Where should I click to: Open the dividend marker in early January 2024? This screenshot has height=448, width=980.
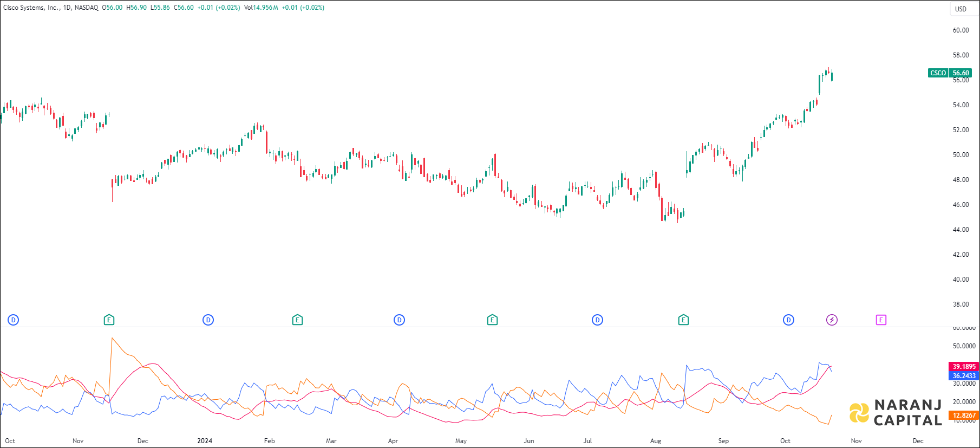(x=208, y=320)
